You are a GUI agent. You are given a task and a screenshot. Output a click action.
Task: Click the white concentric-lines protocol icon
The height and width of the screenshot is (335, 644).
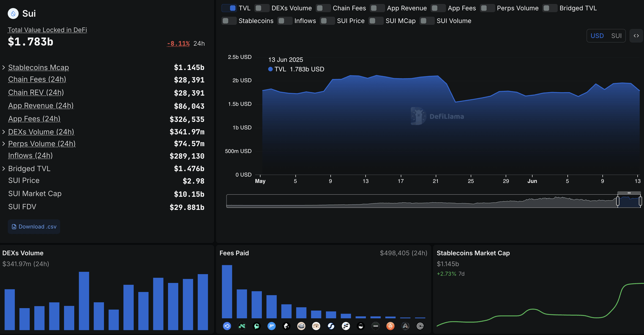420,326
